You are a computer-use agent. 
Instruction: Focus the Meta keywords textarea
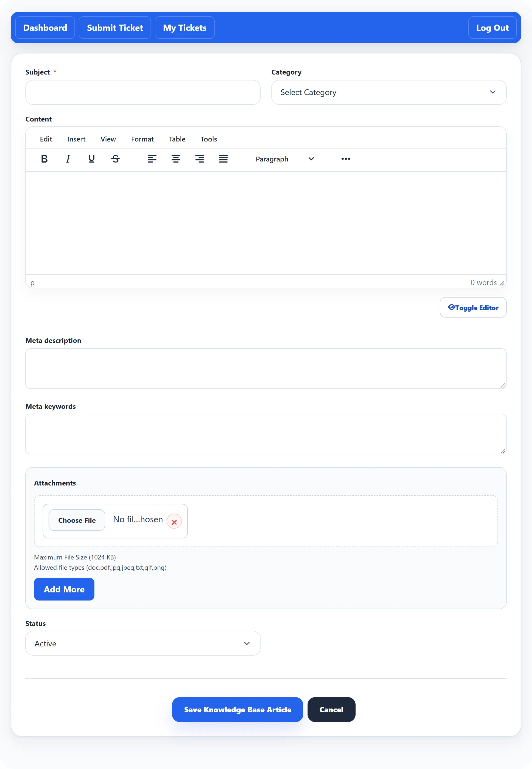coord(266,434)
